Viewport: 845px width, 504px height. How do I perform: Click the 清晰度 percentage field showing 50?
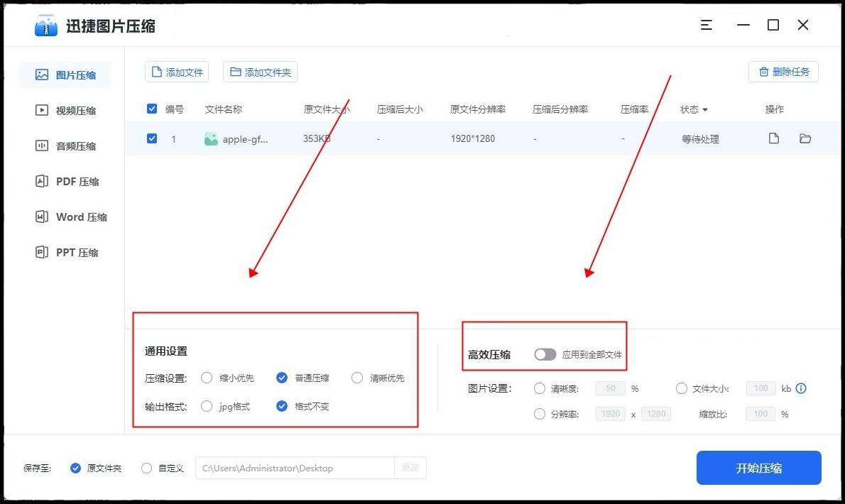click(611, 388)
